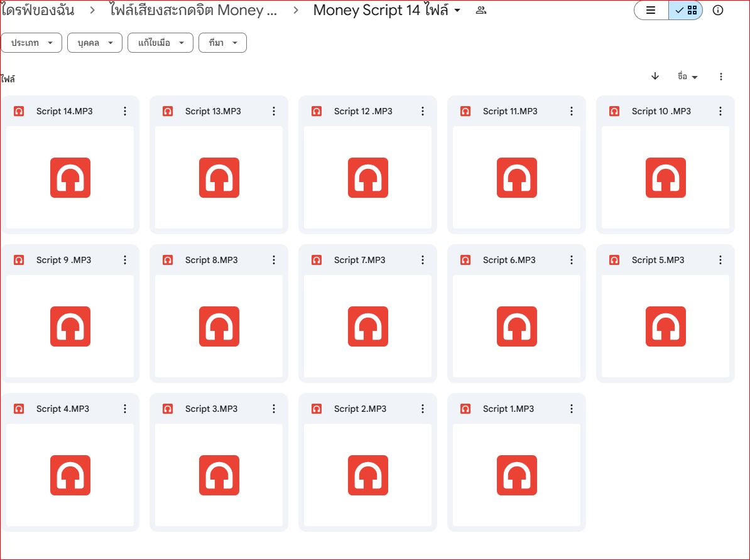Select Script 14.MP3 file thumbnail
Screen dimensions: 750x560
pyautogui.click(x=70, y=178)
